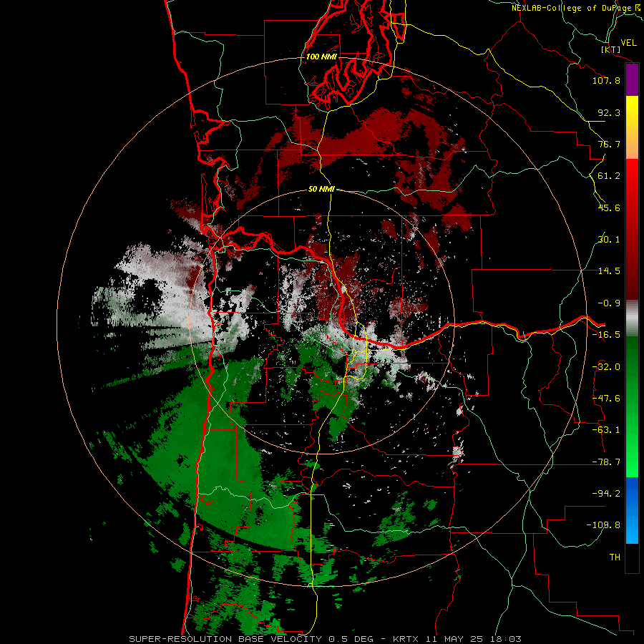This screenshot has height=644, width=644.
Task: Click the TH legend label
Action: (615, 557)
